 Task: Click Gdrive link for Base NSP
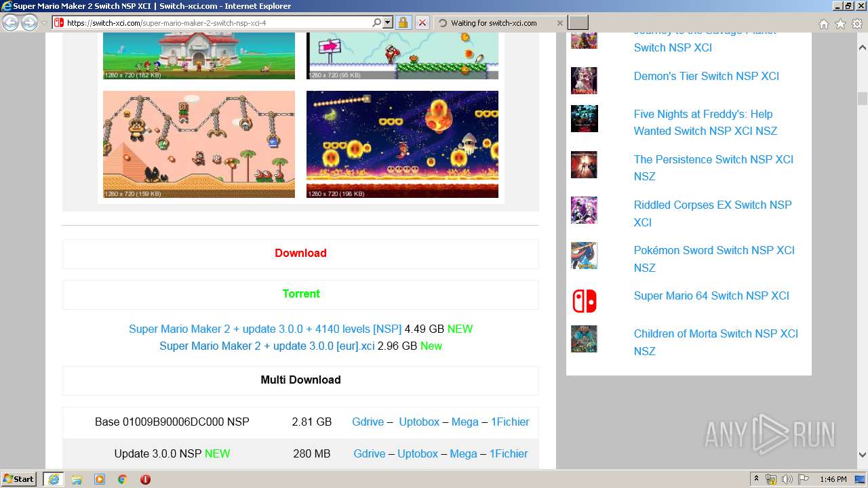click(368, 422)
